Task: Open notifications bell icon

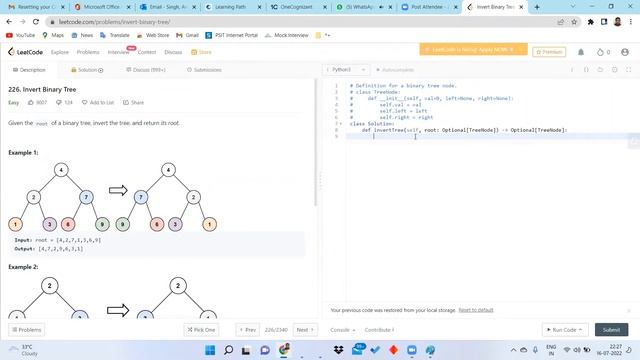Action: coord(581,52)
